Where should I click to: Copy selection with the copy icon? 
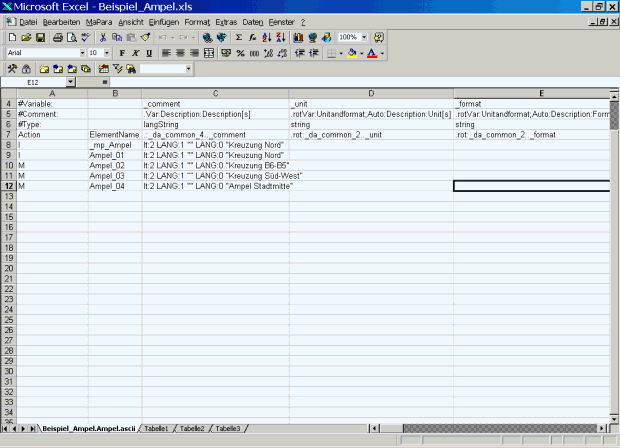click(117, 38)
